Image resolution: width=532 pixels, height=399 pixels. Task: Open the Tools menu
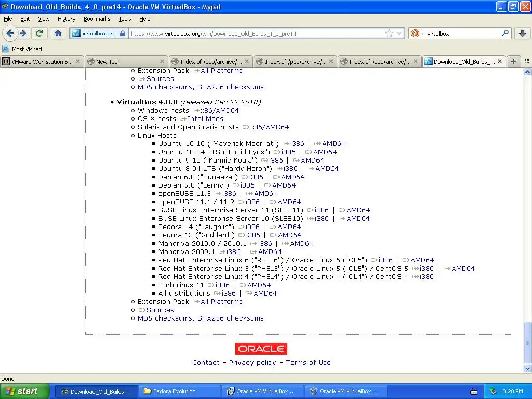[x=125, y=19]
